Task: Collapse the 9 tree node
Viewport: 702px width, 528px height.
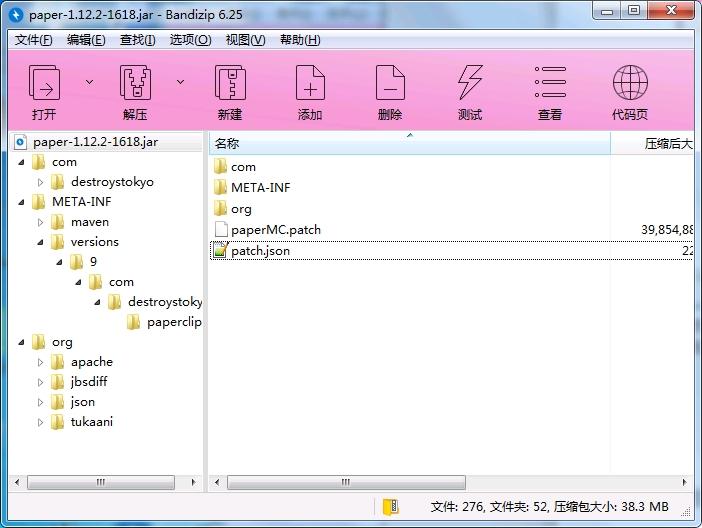Action: (59, 262)
